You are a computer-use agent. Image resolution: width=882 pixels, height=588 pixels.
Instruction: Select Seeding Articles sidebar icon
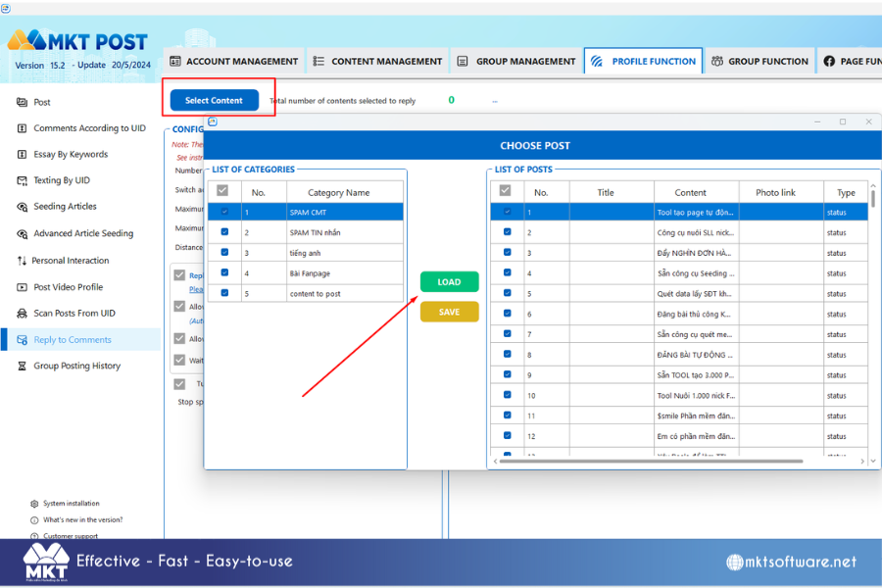pos(22,207)
